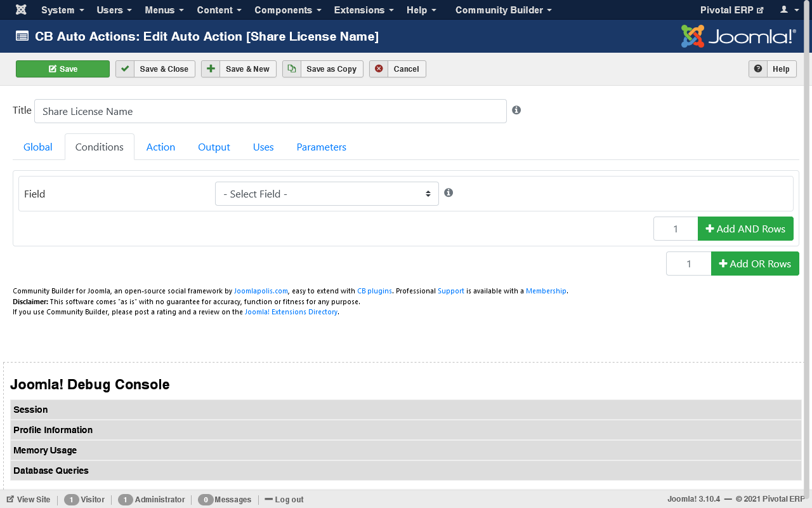812x508 pixels.
Task: Click the Title text input
Action: (270, 111)
